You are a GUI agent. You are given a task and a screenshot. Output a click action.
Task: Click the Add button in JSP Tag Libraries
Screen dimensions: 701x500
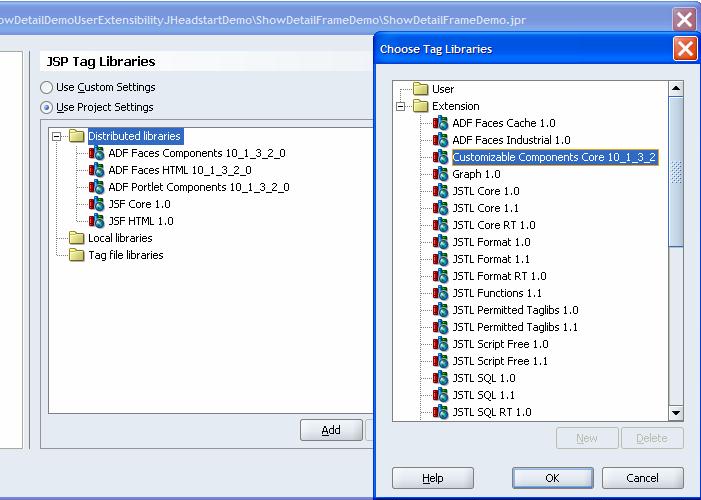tap(331, 430)
